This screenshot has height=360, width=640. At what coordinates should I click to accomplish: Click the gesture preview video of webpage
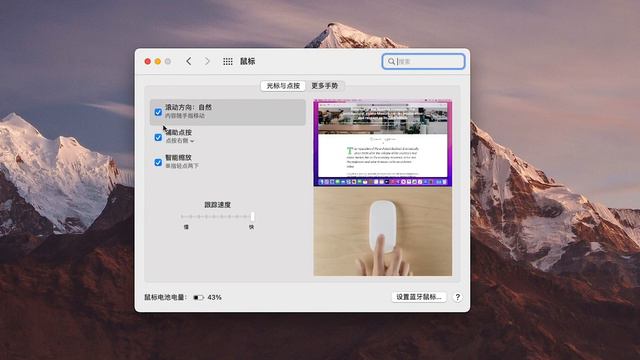pos(382,143)
